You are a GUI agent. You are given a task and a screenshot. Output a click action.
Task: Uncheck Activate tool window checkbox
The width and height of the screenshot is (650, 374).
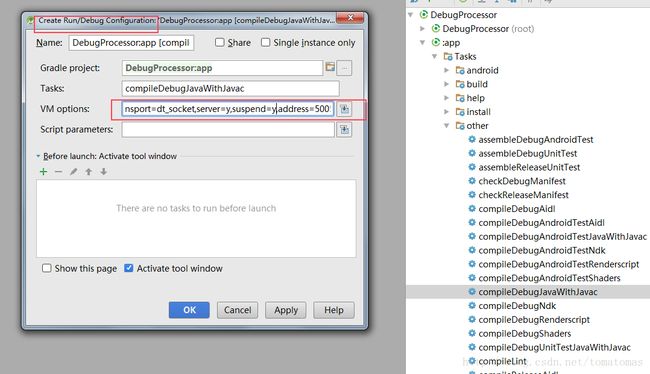pyautogui.click(x=129, y=268)
